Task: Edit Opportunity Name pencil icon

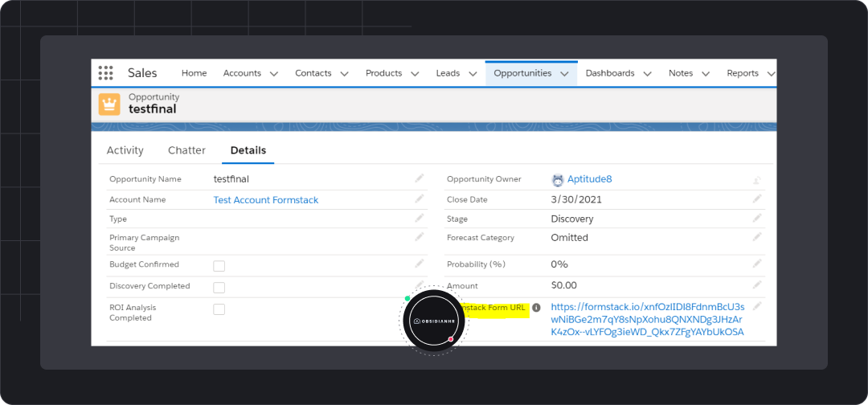Action: tap(420, 178)
